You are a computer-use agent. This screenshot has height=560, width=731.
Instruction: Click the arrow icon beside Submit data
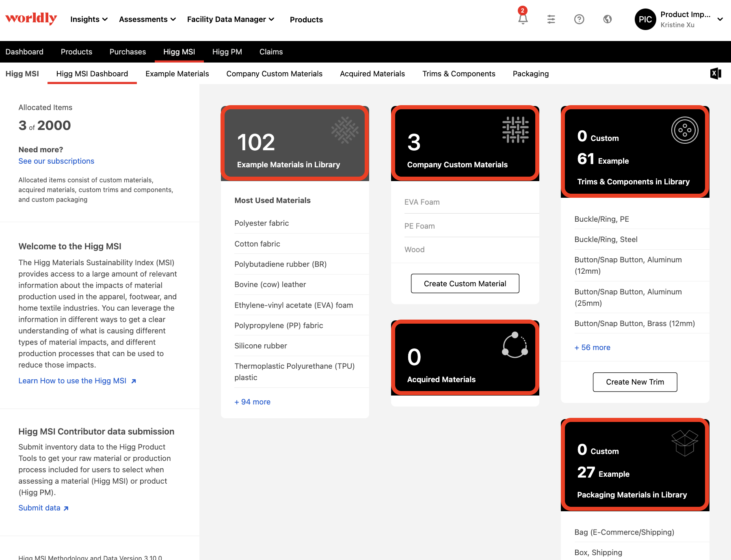point(66,508)
